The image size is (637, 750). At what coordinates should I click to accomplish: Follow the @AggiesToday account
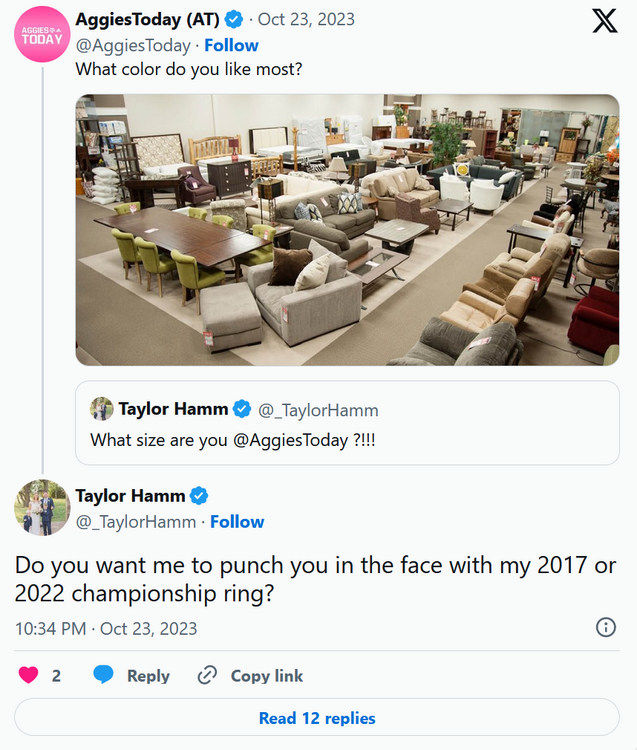(x=231, y=45)
